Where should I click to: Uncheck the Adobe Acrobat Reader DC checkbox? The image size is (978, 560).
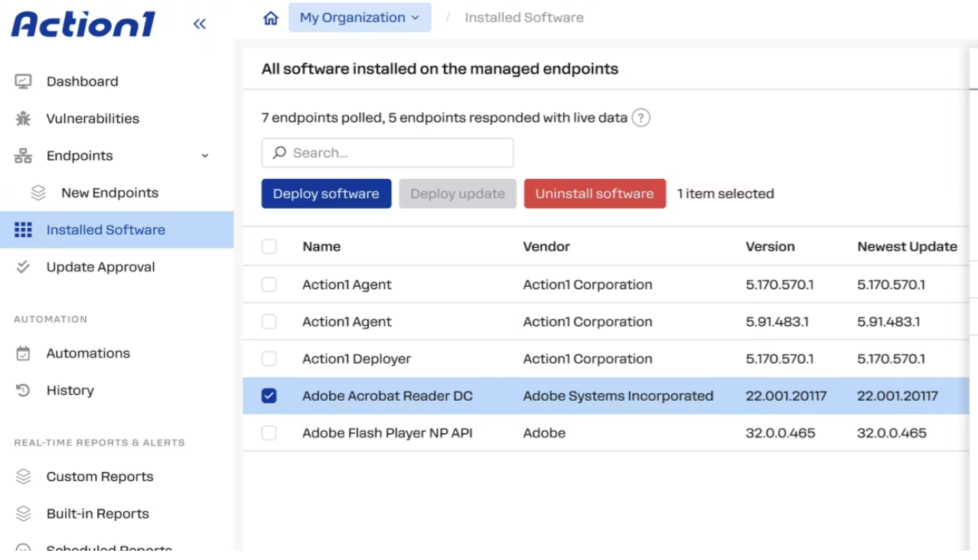[269, 396]
